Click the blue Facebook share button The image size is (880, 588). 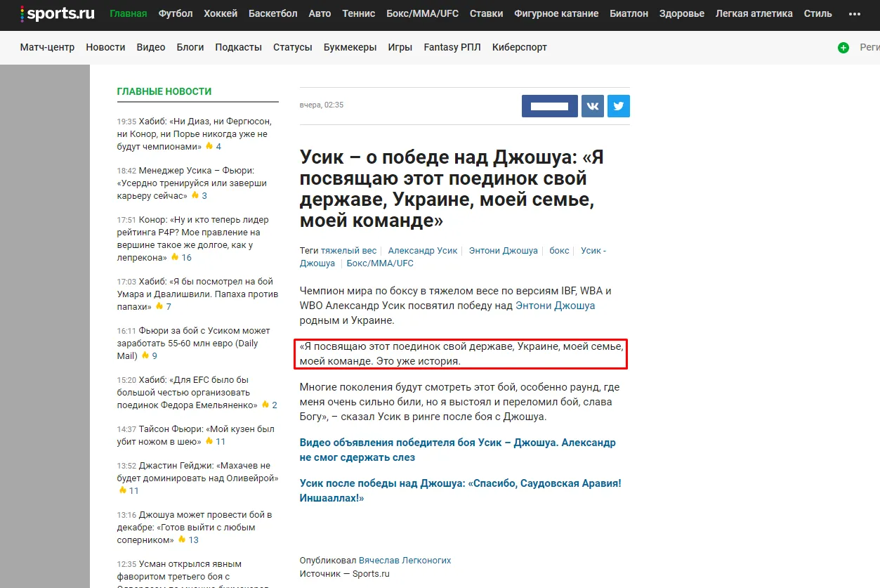click(x=550, y=106)
